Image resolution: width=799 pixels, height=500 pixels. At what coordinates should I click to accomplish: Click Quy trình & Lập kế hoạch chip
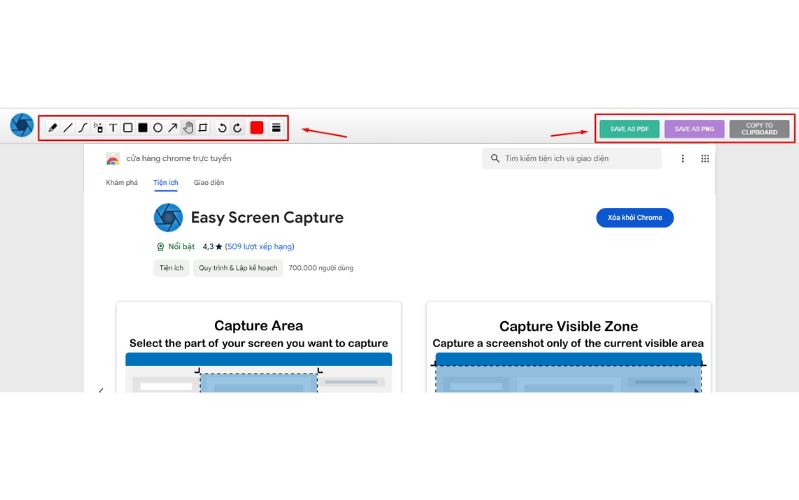[238, 268]
